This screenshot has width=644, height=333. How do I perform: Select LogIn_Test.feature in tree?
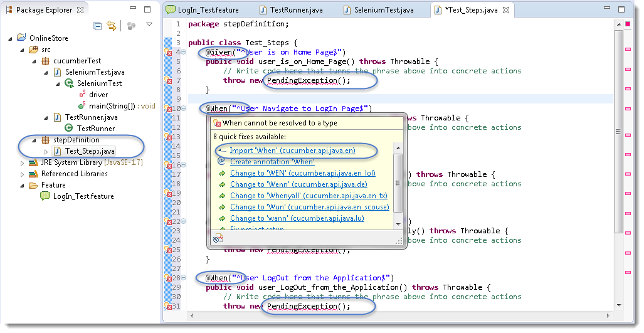tap(83, 196)
